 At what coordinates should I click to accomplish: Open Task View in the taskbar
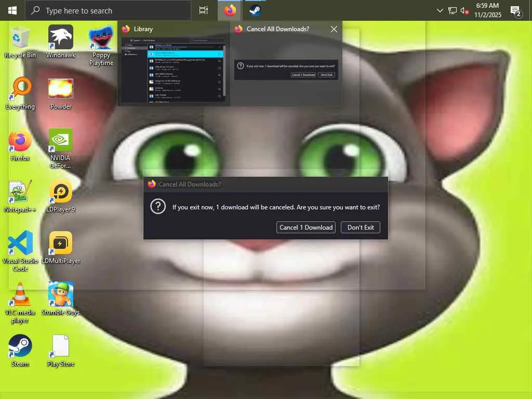click(x=203, y=10)
